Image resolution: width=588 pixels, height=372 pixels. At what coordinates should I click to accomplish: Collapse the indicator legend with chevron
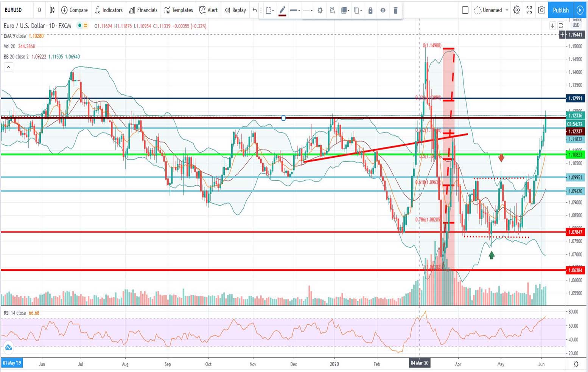coord(8,67)
